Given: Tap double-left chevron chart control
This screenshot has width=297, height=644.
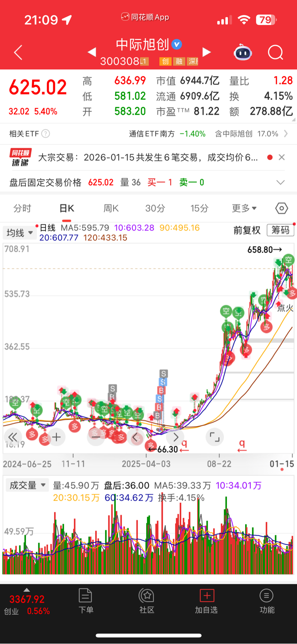Looking at the screenshot, I should pyautogui.click(x=12, y=437).
